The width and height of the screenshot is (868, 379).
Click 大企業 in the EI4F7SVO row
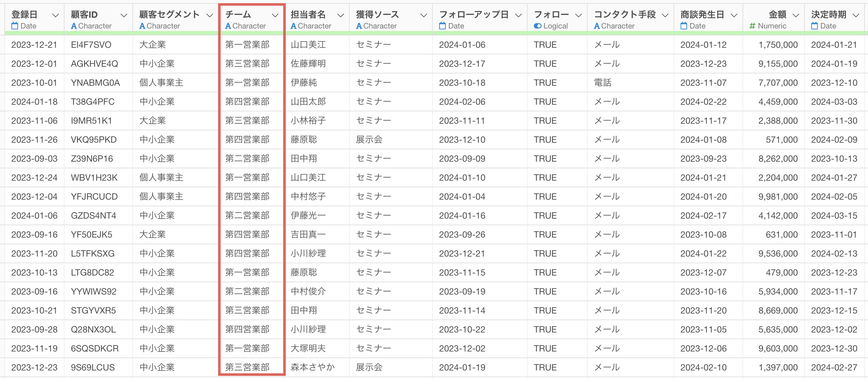point(153,45)
